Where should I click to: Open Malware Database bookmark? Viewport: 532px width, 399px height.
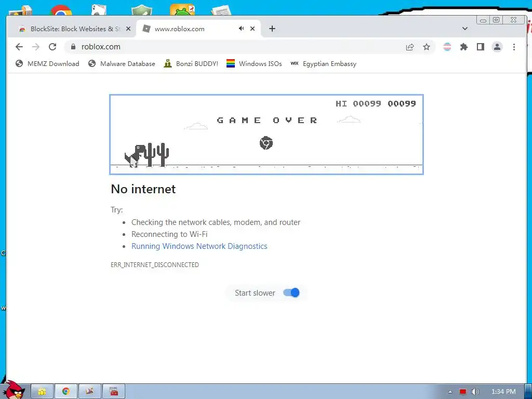(122, 64)
